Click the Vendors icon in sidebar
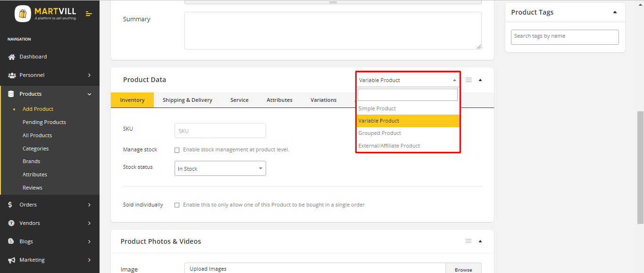The width and height of the screenshot is (644, 273). click(11, 223)
